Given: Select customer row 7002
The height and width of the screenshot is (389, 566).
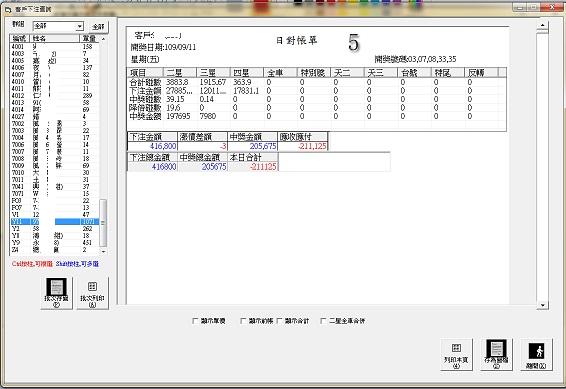Looking at the screenshot, I should 54,123.
